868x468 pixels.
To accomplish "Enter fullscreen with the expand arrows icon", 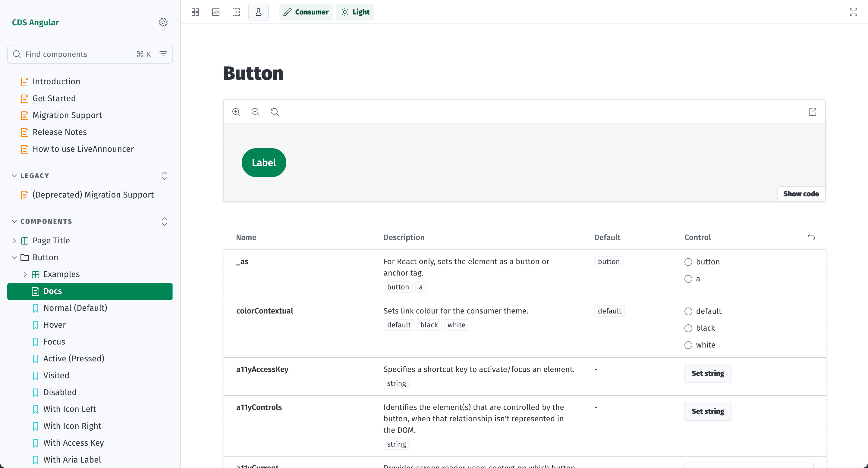I will 853,12.
